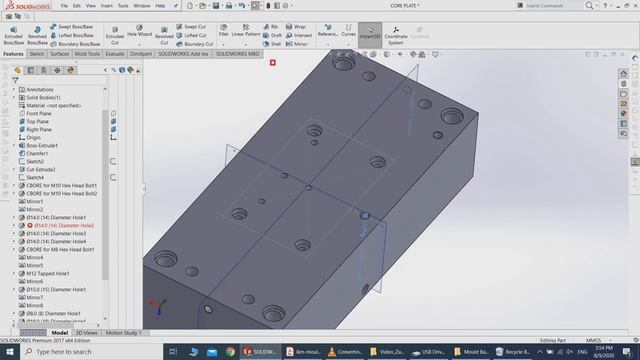Click the Coordinate System tool

396,36
